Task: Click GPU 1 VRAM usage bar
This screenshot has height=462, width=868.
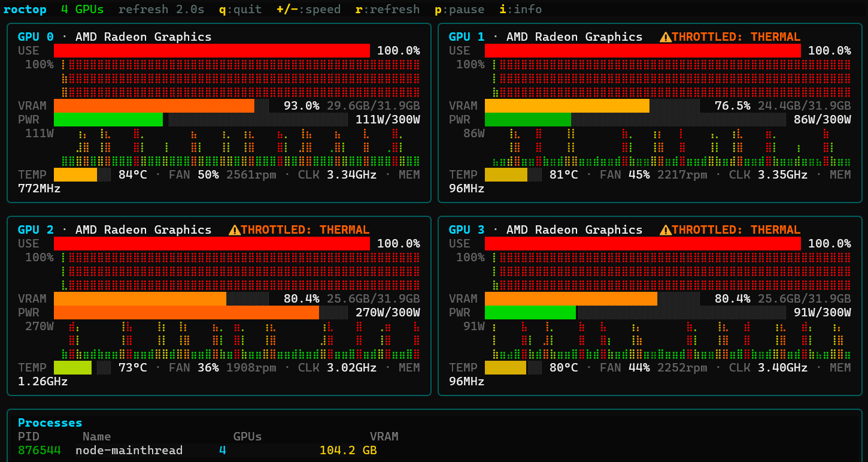Action: (x=593, y=105)
